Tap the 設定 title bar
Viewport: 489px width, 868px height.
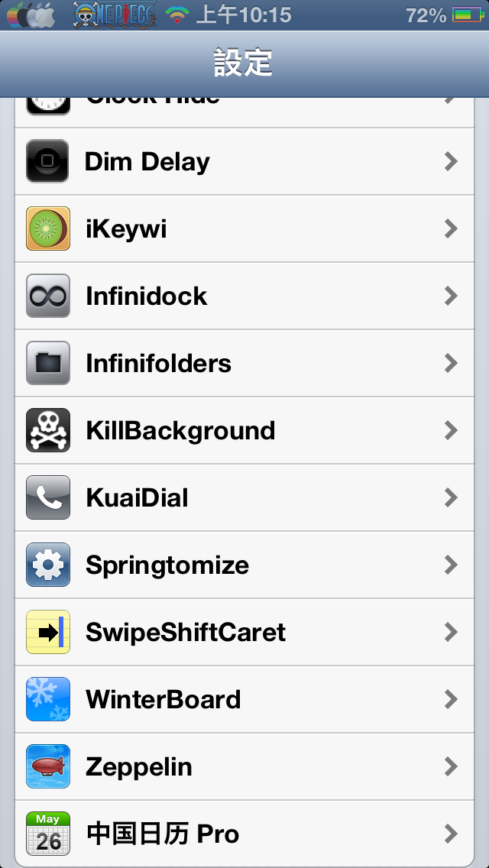[x=244, y=63]
